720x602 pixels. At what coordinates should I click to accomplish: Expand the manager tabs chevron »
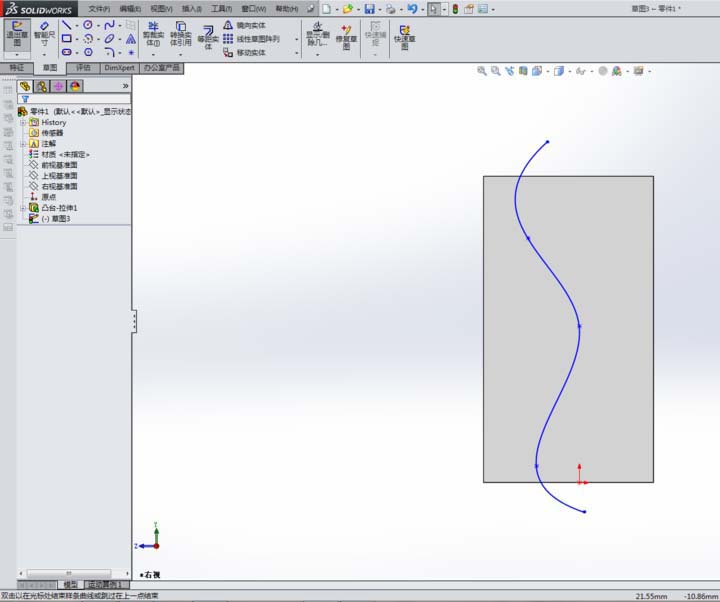(125, 86)
